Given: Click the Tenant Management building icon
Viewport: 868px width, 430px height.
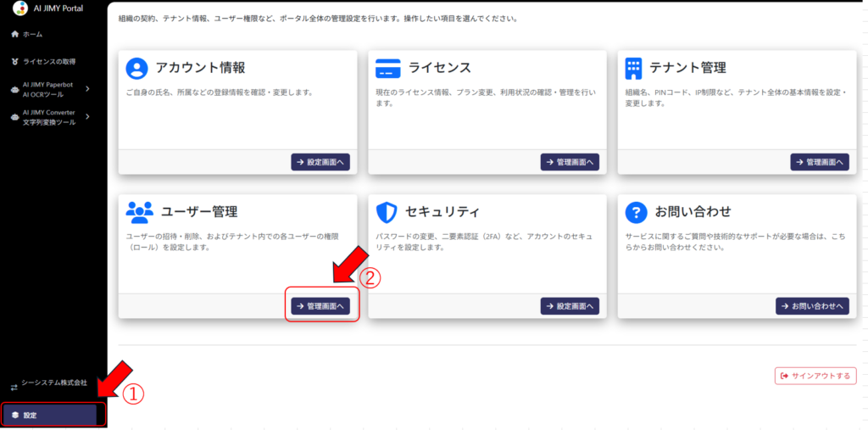Looking at the screenshot, I should (x=633, y=68).
